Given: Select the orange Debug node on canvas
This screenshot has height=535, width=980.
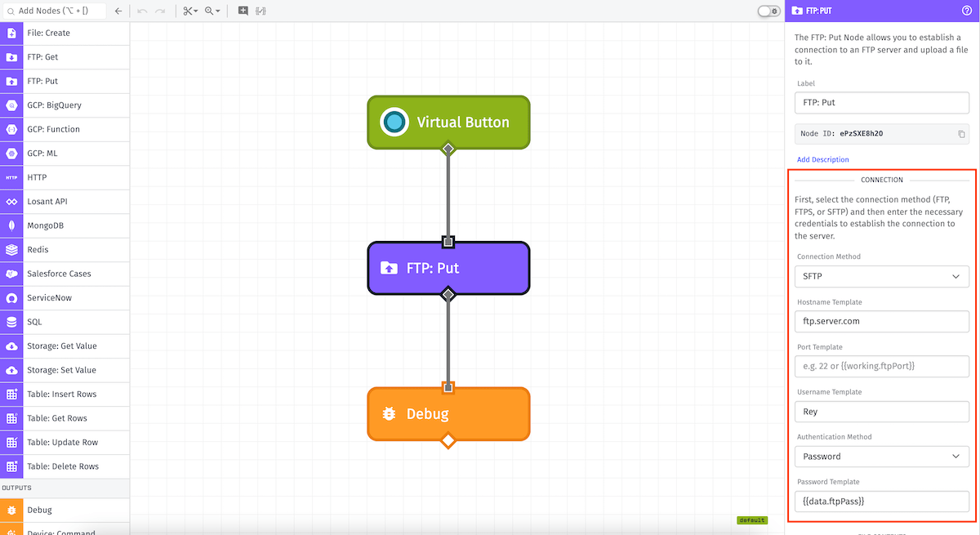Looking at the screenshot, I should 448,414.
